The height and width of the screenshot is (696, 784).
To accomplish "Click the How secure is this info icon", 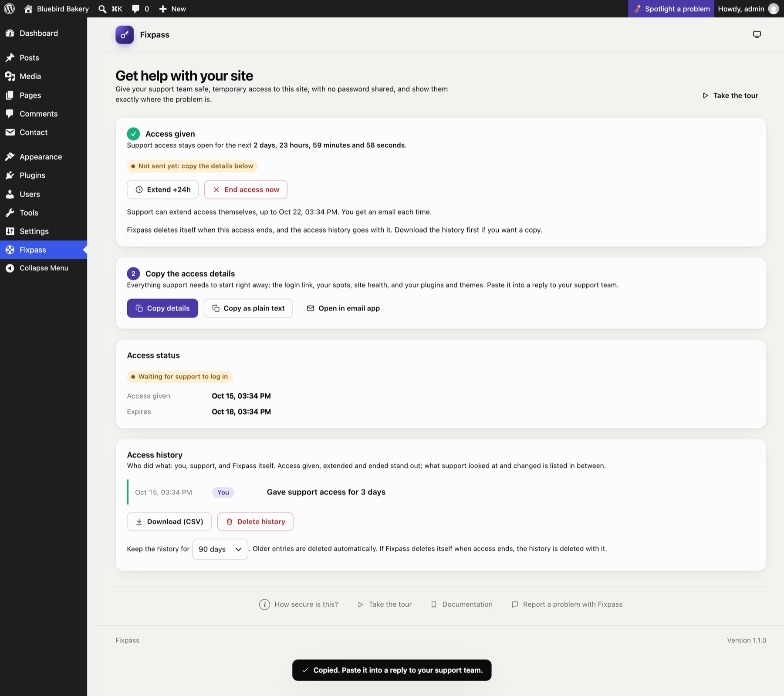I will (264, 605).
